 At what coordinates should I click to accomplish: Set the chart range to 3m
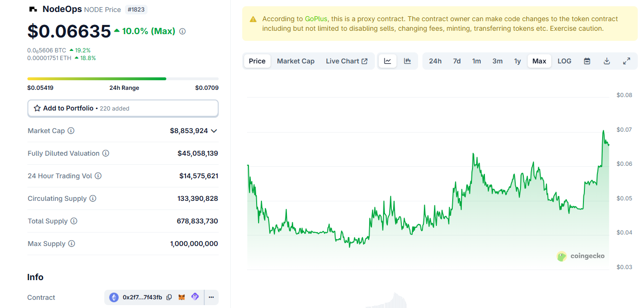point(497,61)
